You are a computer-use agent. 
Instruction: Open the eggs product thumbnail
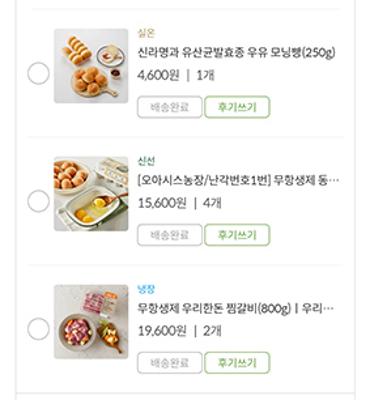tap(91, 194)
